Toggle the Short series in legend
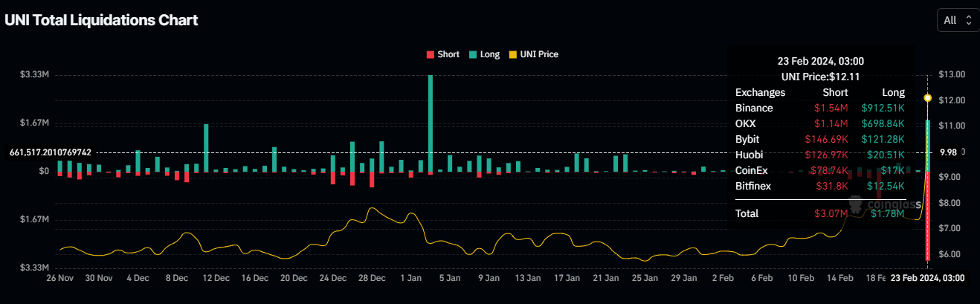This screenshot has height=304, width=980. pos(442,54)
